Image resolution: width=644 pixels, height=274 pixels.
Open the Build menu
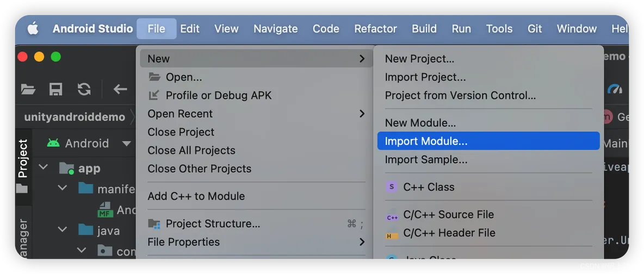(424, 29)
